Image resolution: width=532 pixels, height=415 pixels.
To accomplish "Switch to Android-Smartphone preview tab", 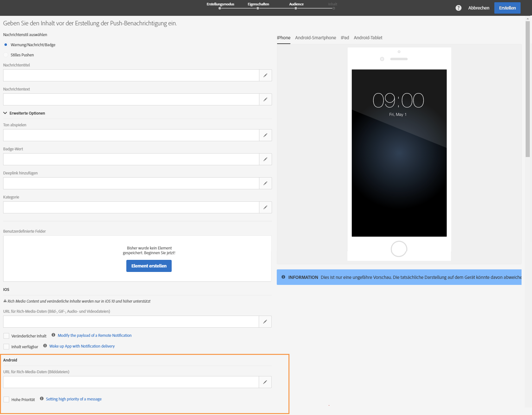I will click(x=315, y=38).
